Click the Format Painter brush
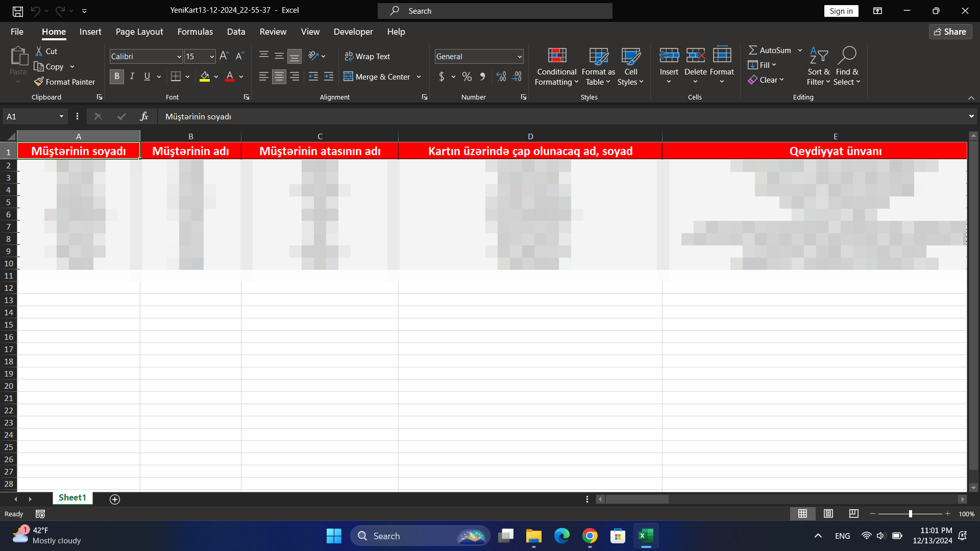The image size is (980, 551). 39,82
